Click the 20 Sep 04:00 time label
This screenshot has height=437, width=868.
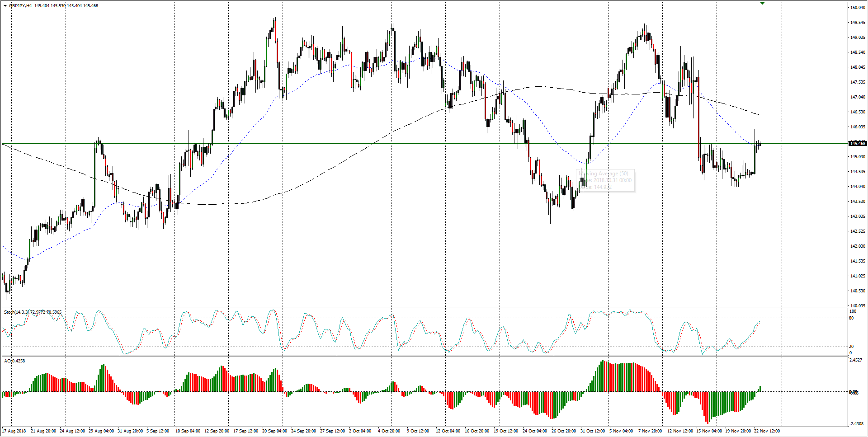pyautogui.click(x=274, y=431)
